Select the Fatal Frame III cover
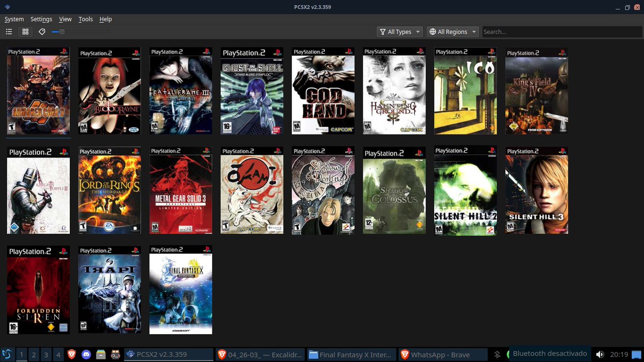The width and height of the screenshot is (644, 362). 181,91
